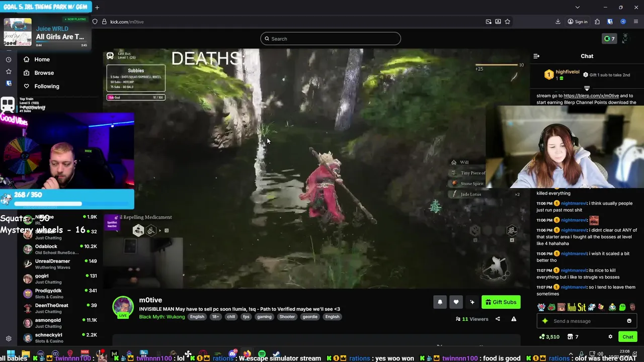This screenshot has width=644, height=362.
Task: Open the Firefox Sign in button
Action: 577,22
